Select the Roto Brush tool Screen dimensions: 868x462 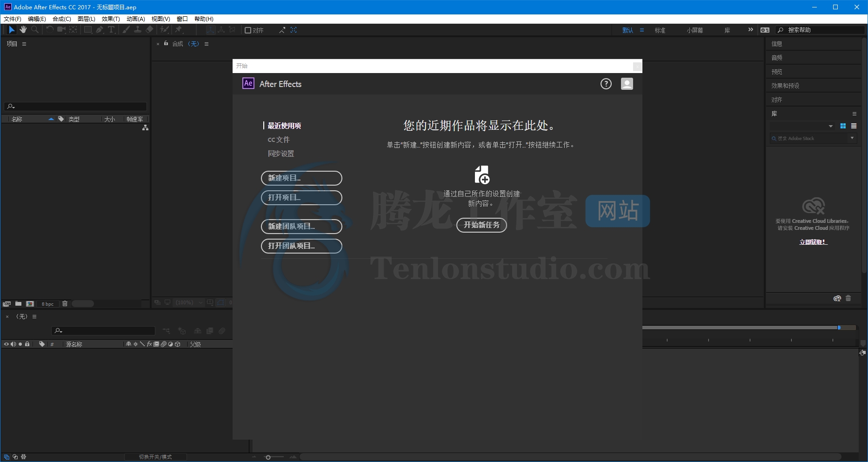click(164, 30)
